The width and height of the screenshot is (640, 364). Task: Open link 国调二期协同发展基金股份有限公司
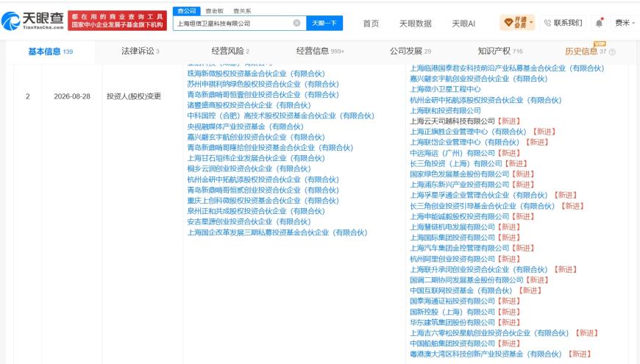pyautogui.click(x=466, y=280)
